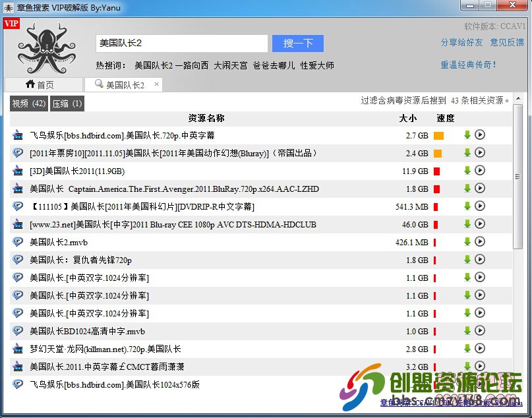
Task: Search hot keyword 美国队长2
Action: tap(154, 65)
